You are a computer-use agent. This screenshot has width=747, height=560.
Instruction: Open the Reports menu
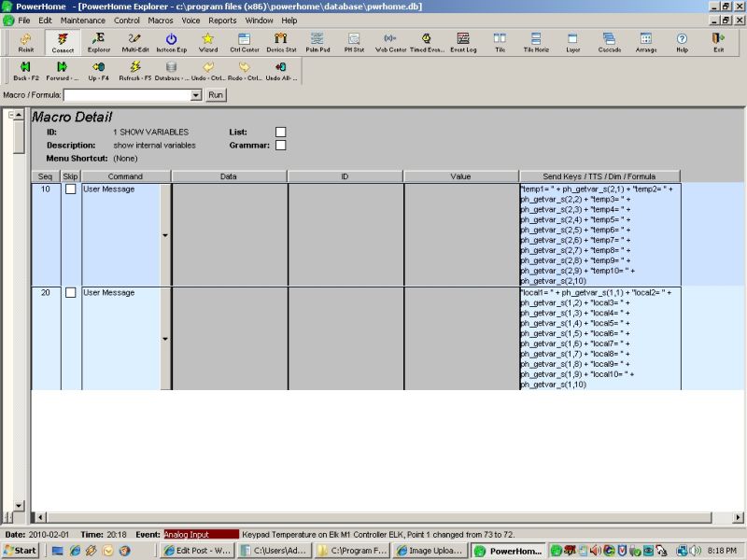[x=222, y=21]
